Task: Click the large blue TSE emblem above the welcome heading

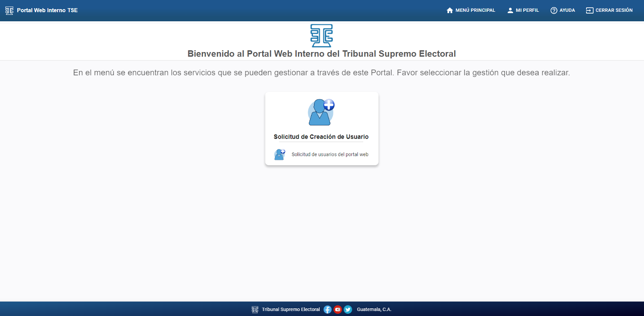Action: click(322, 36)
